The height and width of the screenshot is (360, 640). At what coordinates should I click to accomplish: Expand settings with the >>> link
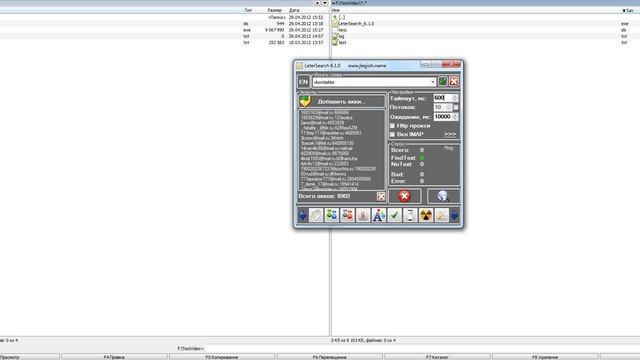click(450, 134)
